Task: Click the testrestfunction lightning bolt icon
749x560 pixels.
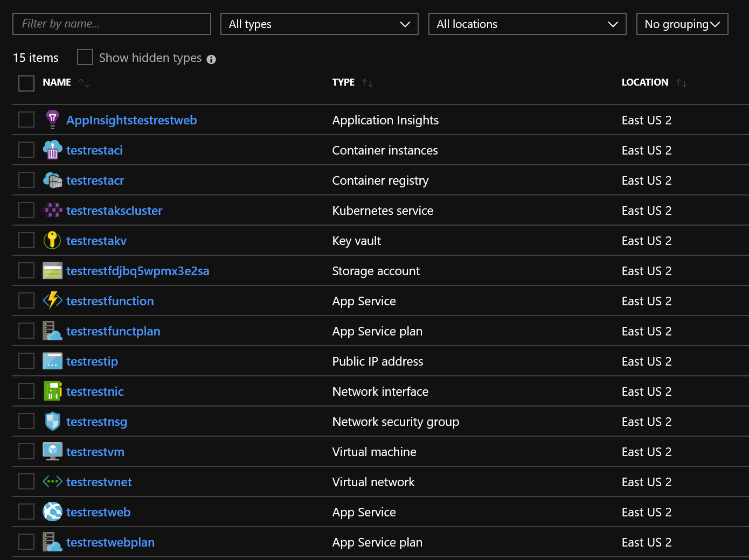Action: (x=52, y=300)
